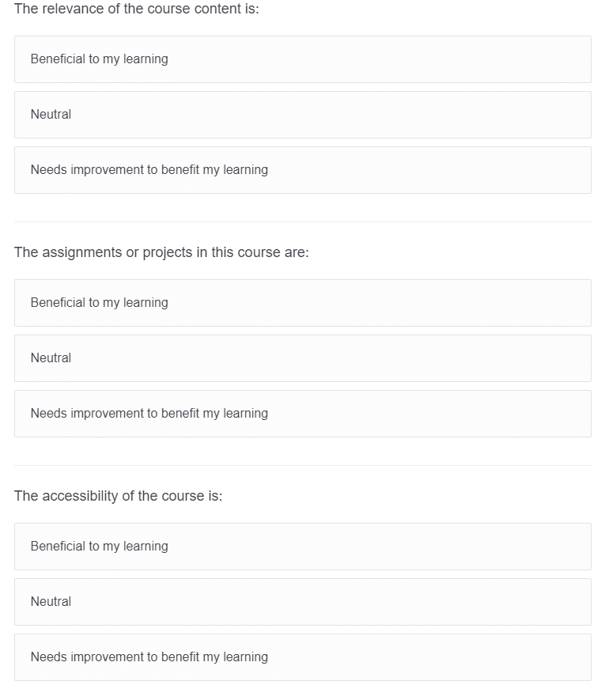This screenshot has width=605, height=700.
Task: Click the 'relevance of the course content' question text
Action: (x=136, y=9)
